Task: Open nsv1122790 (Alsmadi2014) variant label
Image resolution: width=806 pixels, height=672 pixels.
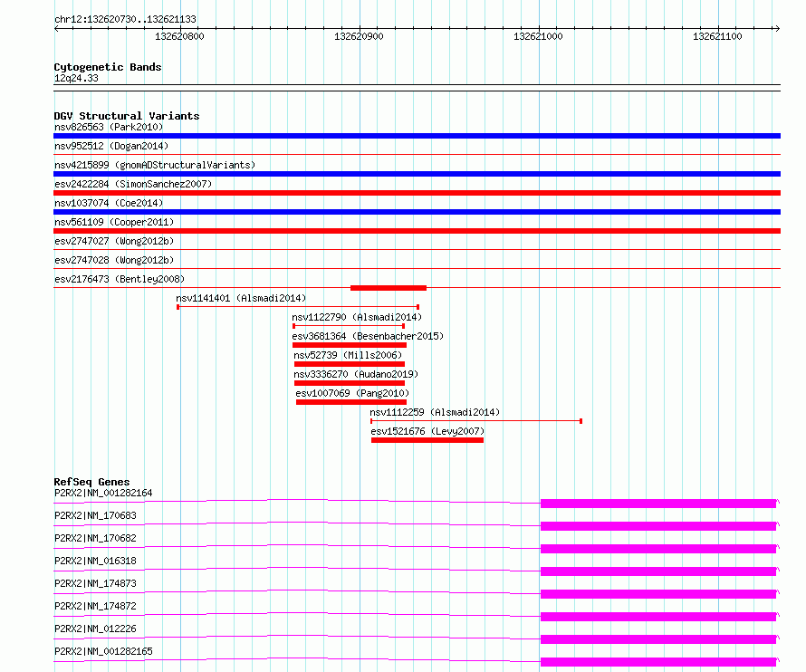Action: pos(357,317)
